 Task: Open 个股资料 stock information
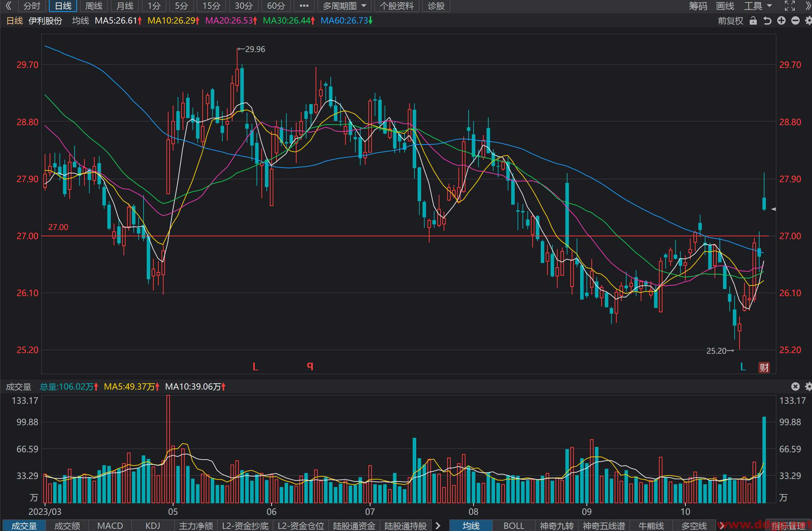397,6
